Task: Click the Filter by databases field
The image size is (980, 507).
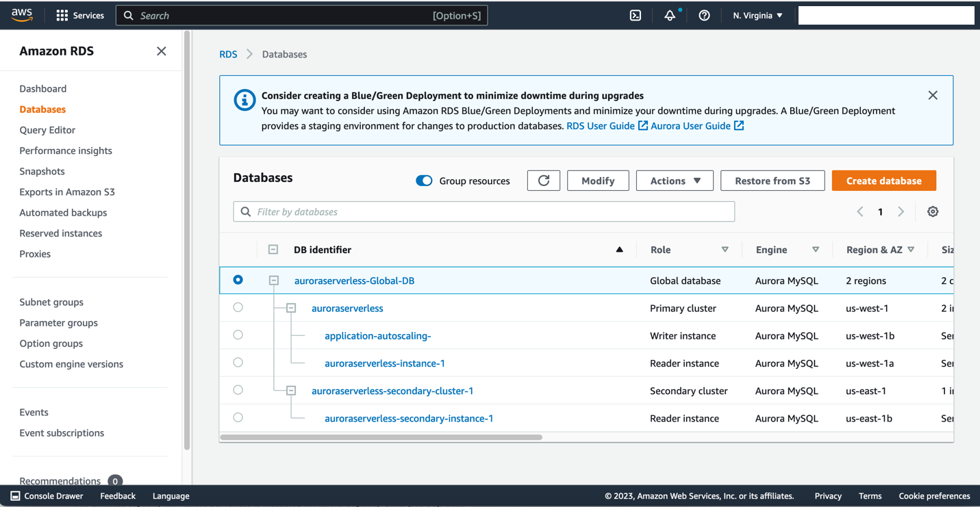Action: coord(484,211)
